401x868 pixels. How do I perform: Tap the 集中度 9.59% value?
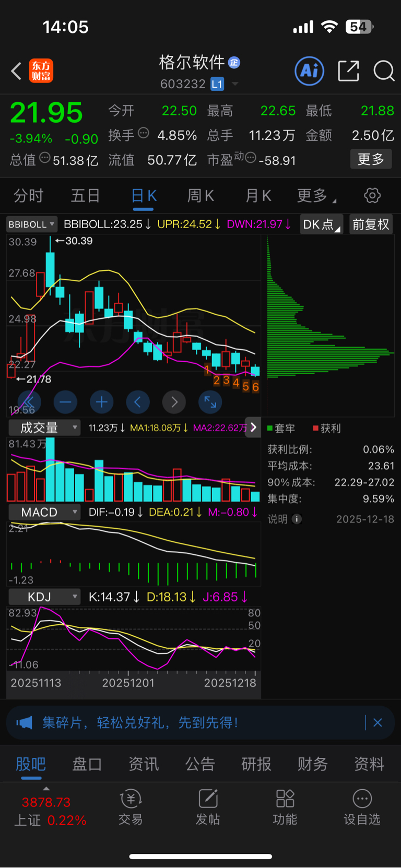pyautogui.click(x=379, y=499)
